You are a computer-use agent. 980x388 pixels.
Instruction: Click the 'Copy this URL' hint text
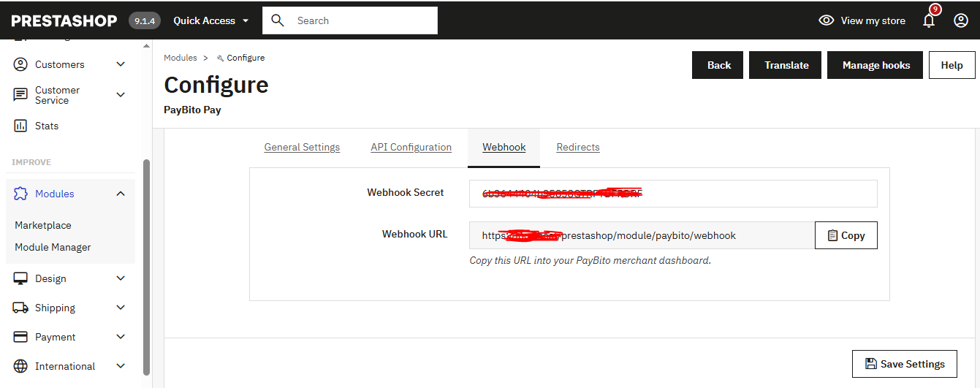[x=590, y=260]
